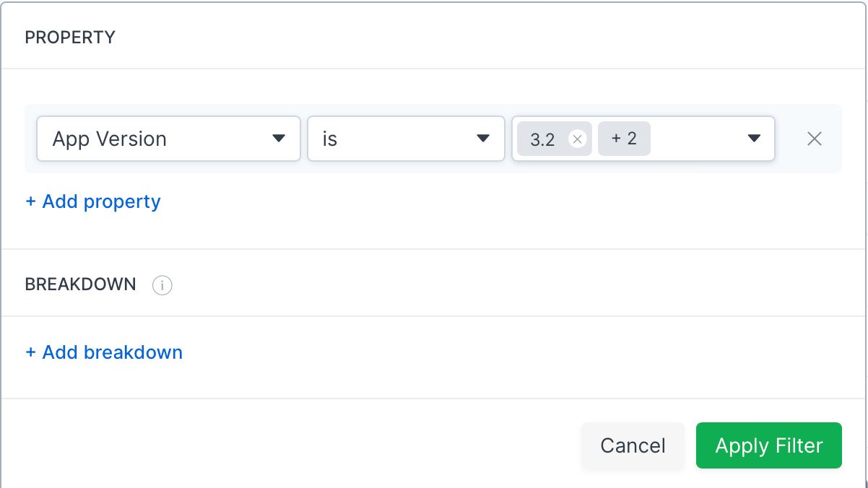The image size is (868, 488).
Task: Click the '+ Add breakdown' link
Action: (104, 352)
